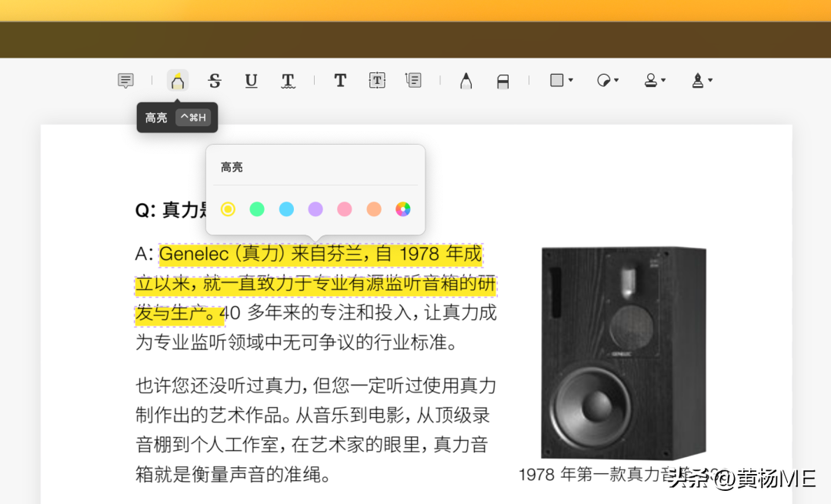Click the "高亮" title in color popup
The image size is (831, 504).
tap(232, 168)
